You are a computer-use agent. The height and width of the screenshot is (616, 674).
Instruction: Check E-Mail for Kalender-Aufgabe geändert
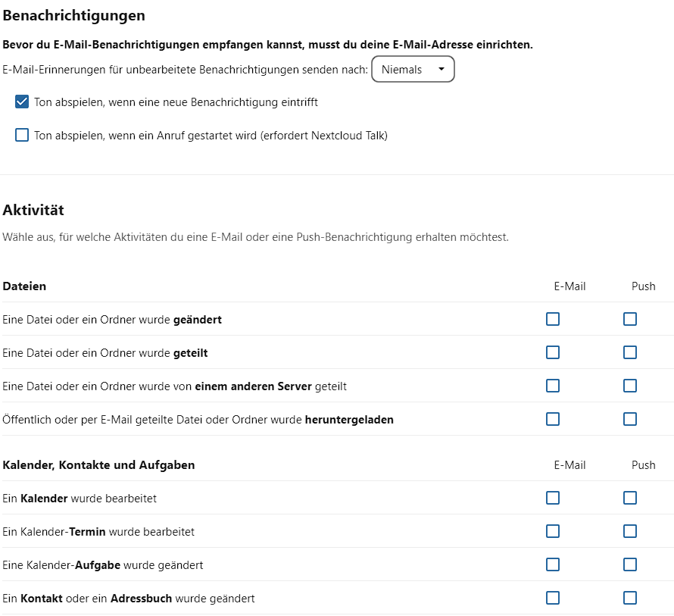click(553, 565)
